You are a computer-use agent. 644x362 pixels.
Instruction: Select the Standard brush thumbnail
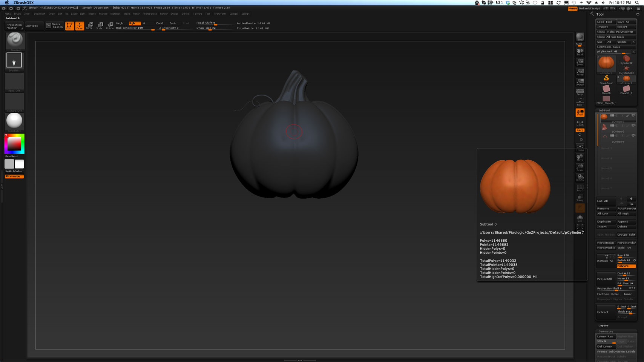pos(15,41)
